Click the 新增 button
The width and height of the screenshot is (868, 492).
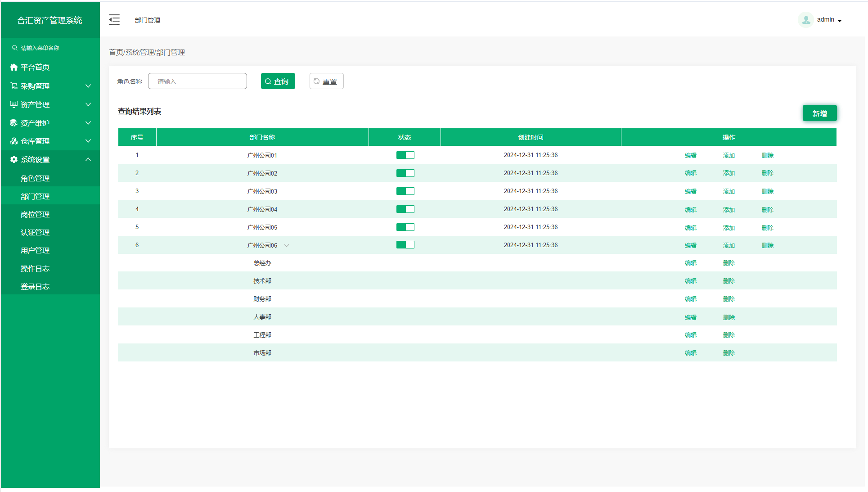[819, 113]
